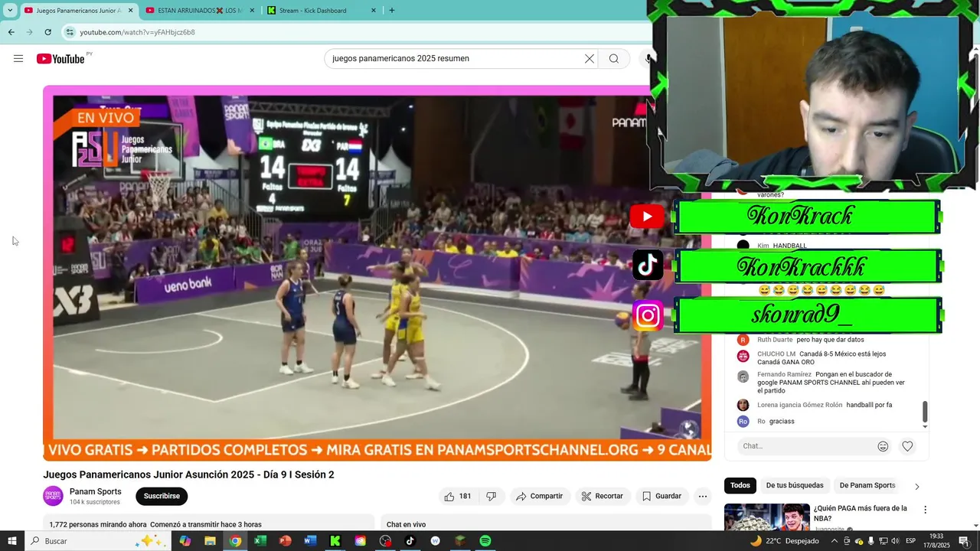Image resolution: width=980 pixels, height=551 pixels.
Task: Open the video title Juegos Panamericanos Junior Asunción
Action: pos(188,474)
